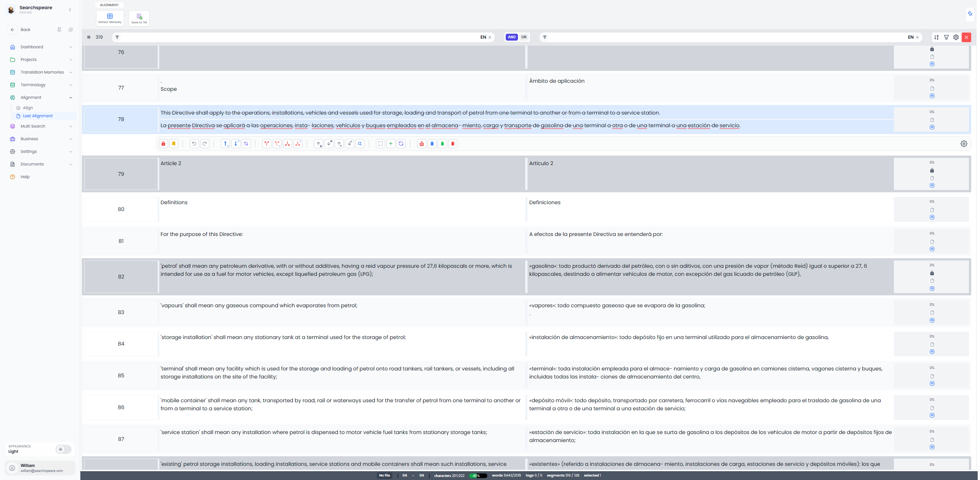Click the undo arrow in segment toolbar
980x480 pixels.
pyautogui.click(x=194, y=144)
